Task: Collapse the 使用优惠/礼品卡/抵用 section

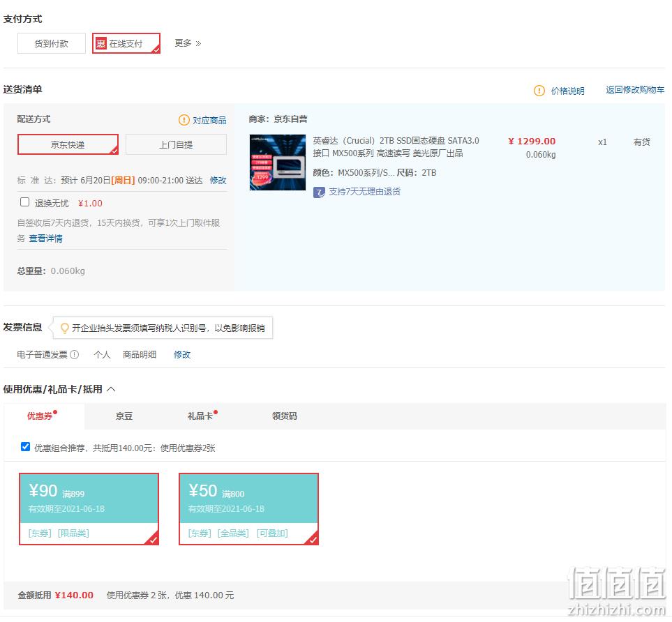Action: [x=111, y=389]
